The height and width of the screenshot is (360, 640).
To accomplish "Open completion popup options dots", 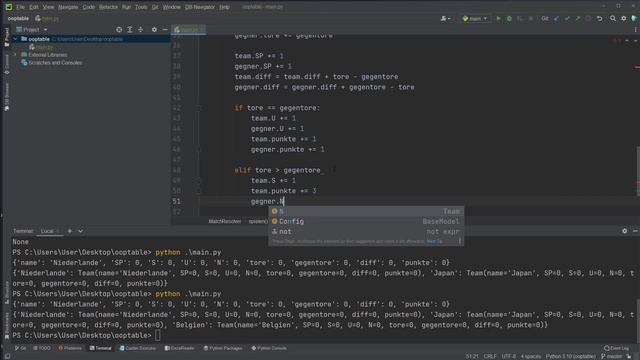I will coord(460,241).
